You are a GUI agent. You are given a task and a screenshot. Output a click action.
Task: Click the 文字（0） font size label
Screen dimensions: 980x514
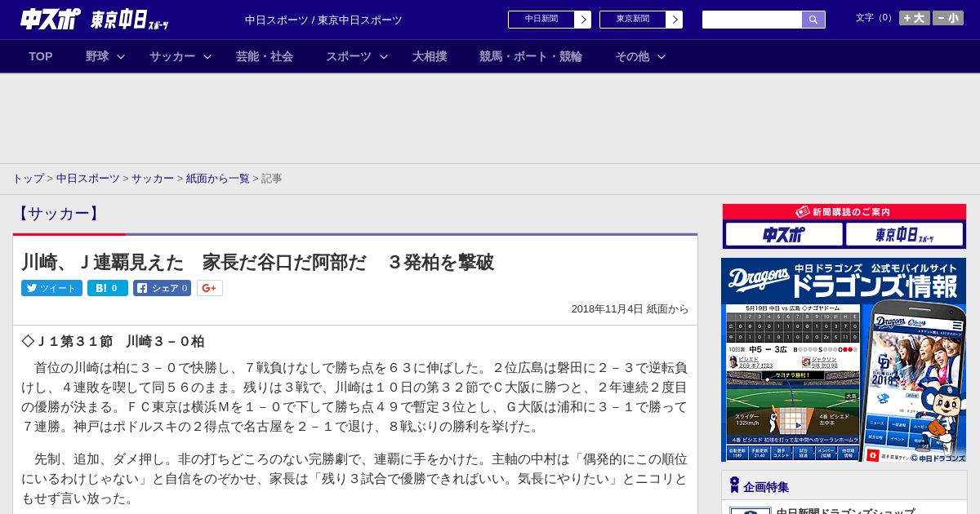875,18
